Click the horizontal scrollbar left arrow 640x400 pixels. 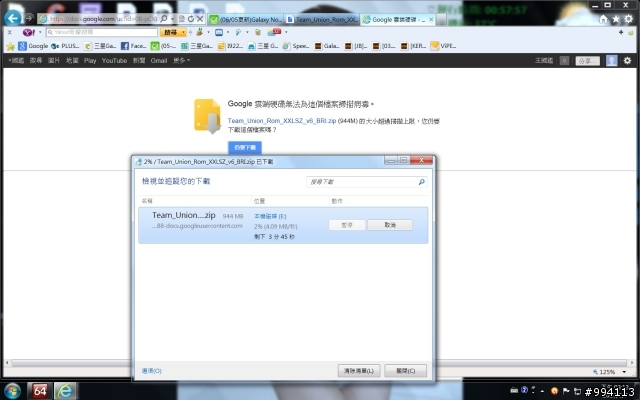tap(7, 362)
